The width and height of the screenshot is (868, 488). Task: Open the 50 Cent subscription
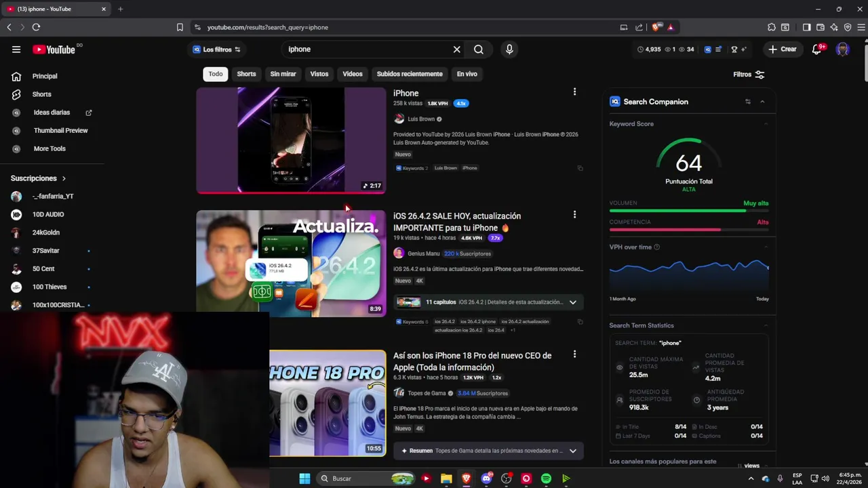[43, 269]
